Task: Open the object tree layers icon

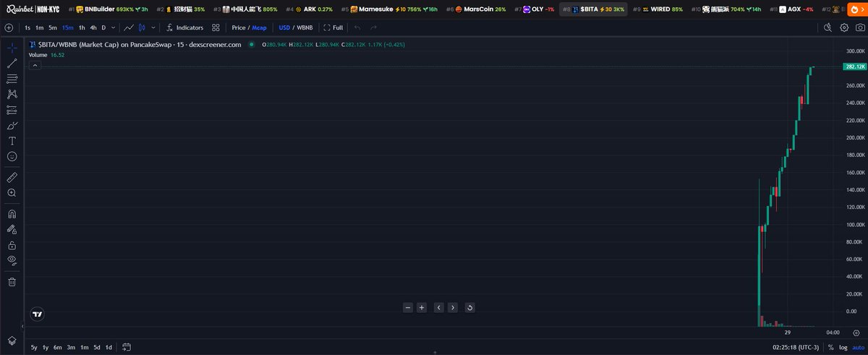Action: [x=12, y=341]
